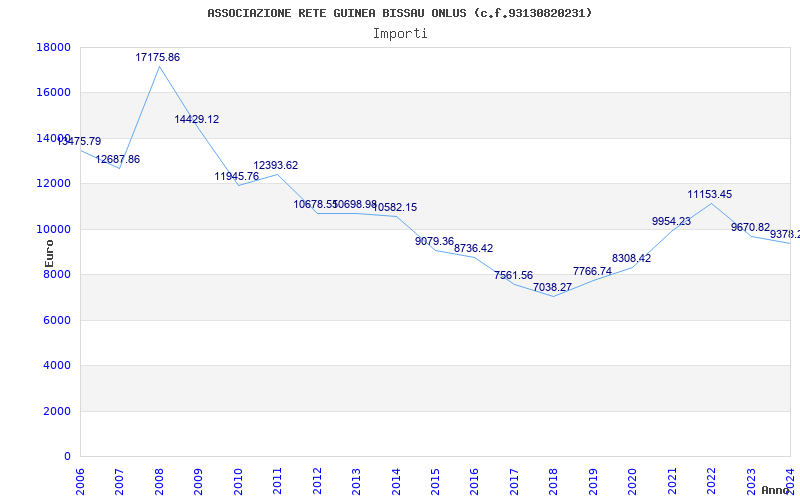Click the 2017 x-axis year label
800x500 pixels.
click(515, 481)
